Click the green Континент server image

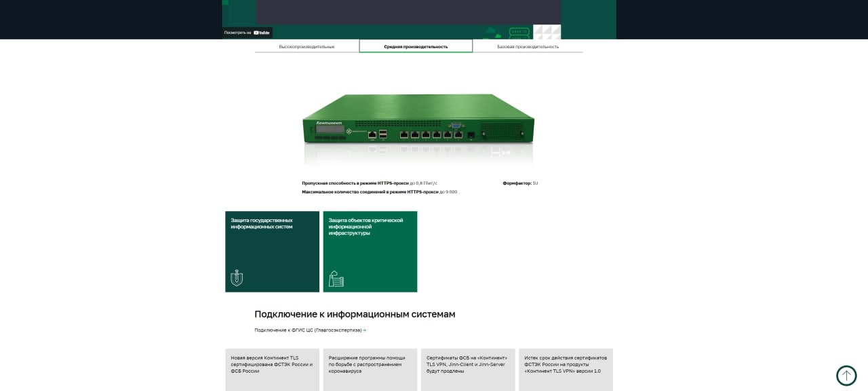pos(418,120)
